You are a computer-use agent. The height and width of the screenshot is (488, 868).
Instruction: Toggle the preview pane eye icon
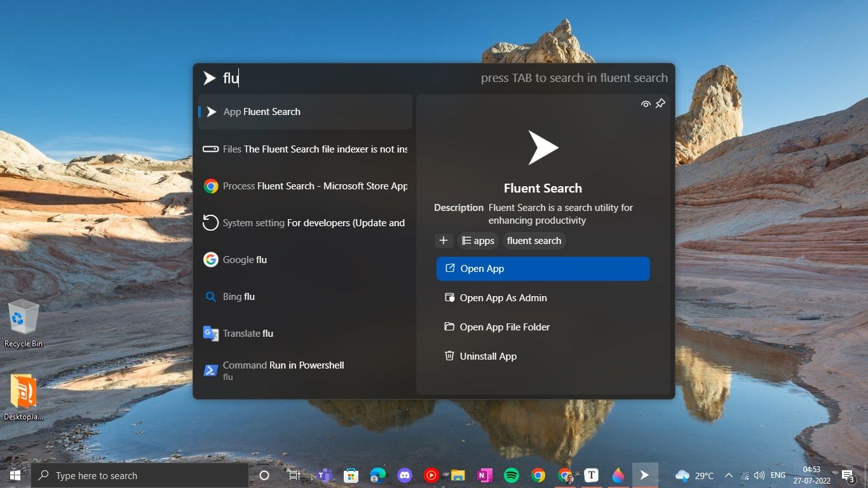[x=646, y=104]
